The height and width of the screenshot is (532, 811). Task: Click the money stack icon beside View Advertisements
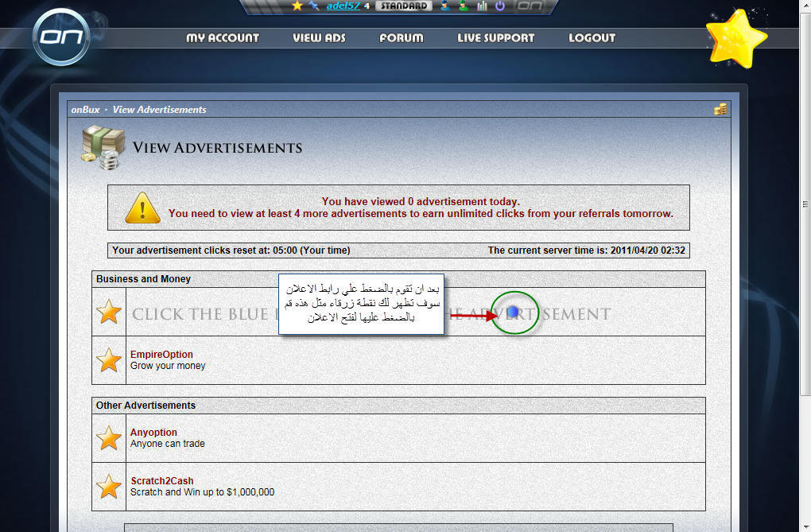point(103,147)
